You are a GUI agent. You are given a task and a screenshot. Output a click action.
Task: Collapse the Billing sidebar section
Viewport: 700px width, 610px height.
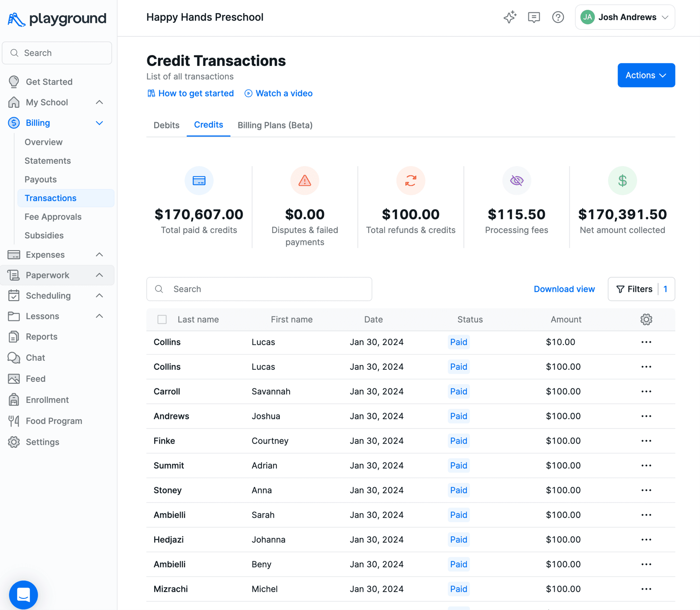[x=99, y=123]
